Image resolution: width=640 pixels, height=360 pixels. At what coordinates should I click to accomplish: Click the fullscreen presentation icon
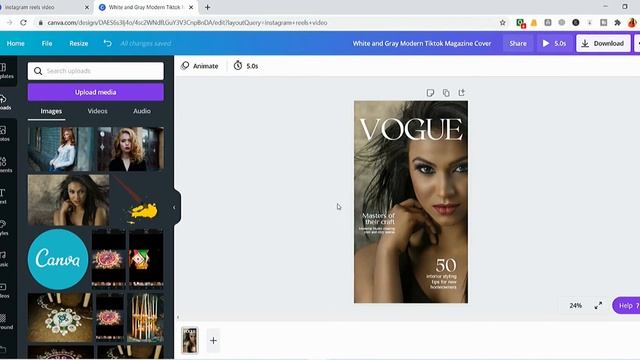pyautogui.click(x=598, y=305)
